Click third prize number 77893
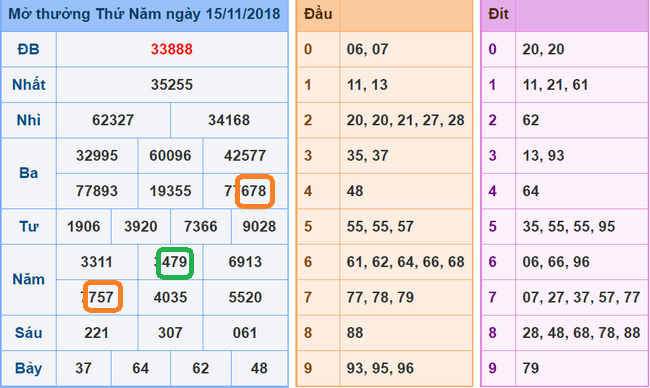The height and width of the screenshot is (388, 650). (97, 191)
